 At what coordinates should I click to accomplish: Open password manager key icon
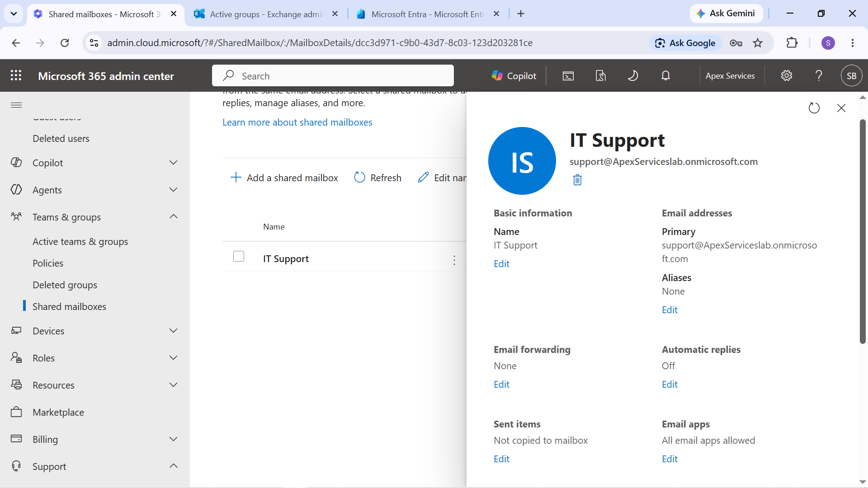[736, 43]
